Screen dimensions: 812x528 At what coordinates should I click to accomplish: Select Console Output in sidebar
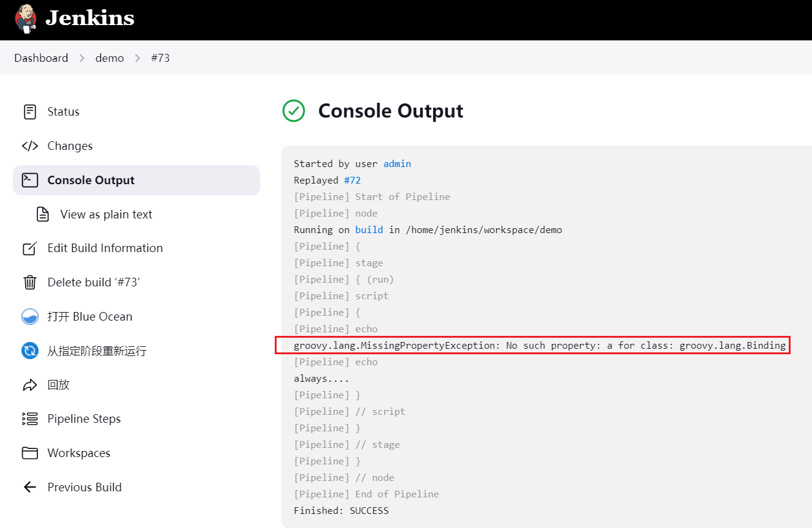[136, 180]
